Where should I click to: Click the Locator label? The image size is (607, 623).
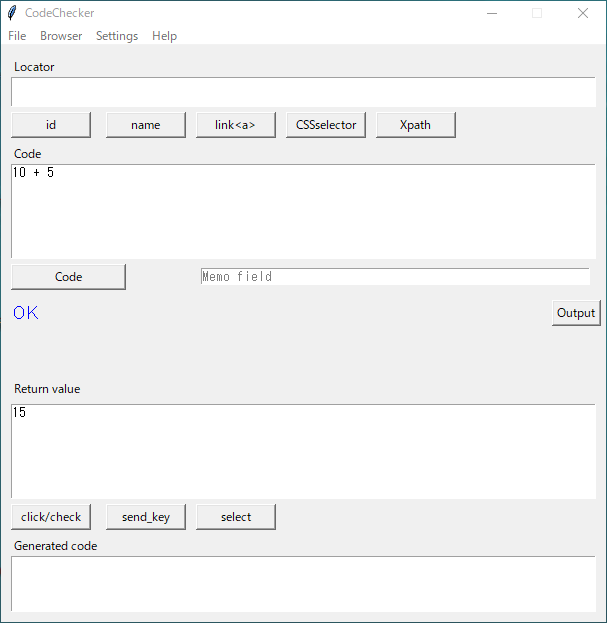(34, 67)
